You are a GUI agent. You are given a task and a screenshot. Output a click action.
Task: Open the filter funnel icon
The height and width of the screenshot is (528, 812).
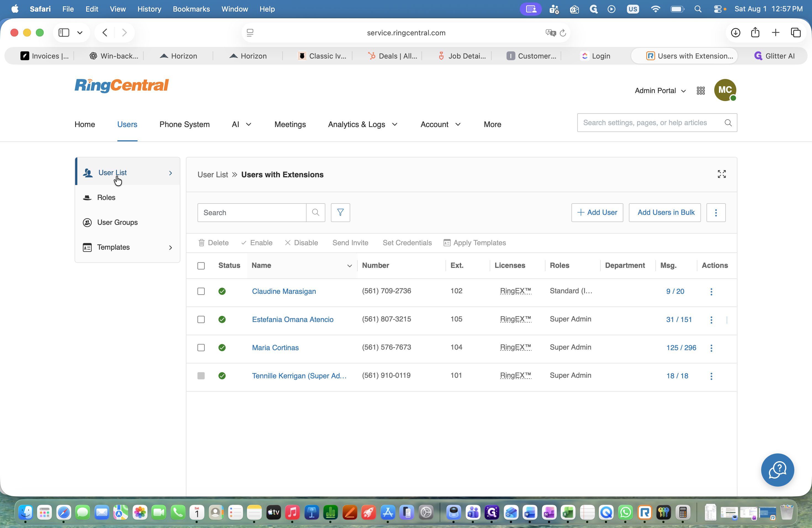pyautogui.click(x=340, y=212)
